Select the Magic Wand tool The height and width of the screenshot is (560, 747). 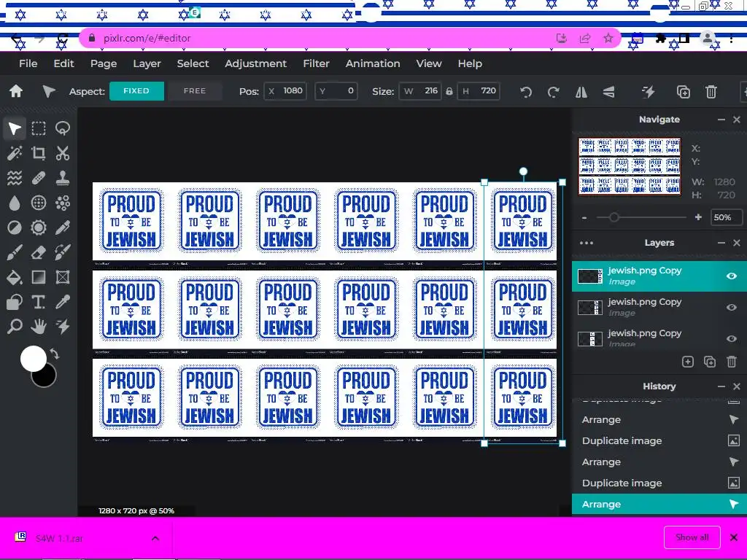coord(15,153)
